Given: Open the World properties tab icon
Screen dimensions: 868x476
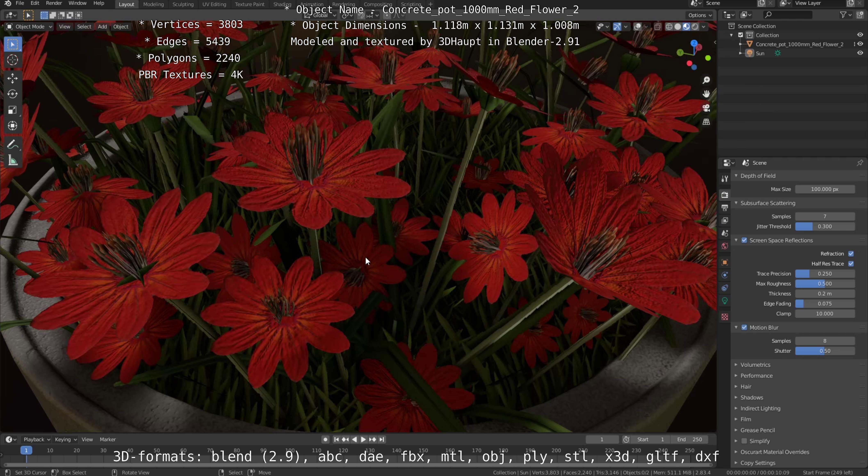Looking at the screenshot, I should click(x=724, y=246).
